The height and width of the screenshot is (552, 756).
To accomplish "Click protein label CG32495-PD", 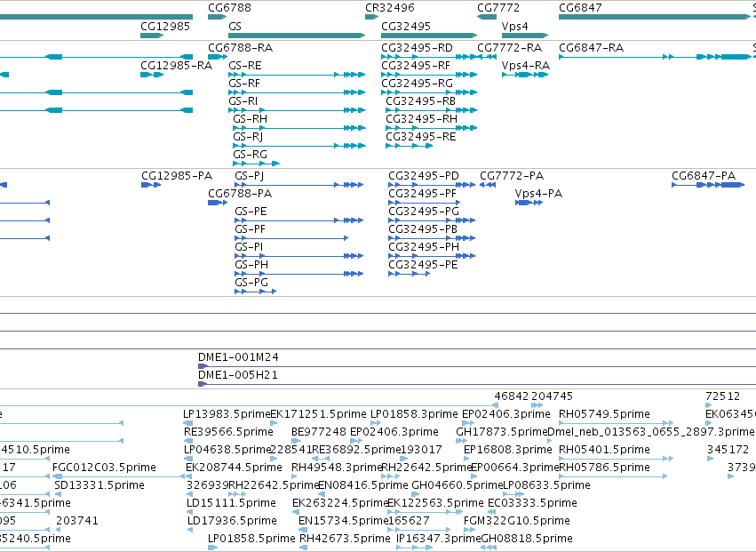I will (x=424, y=176).
